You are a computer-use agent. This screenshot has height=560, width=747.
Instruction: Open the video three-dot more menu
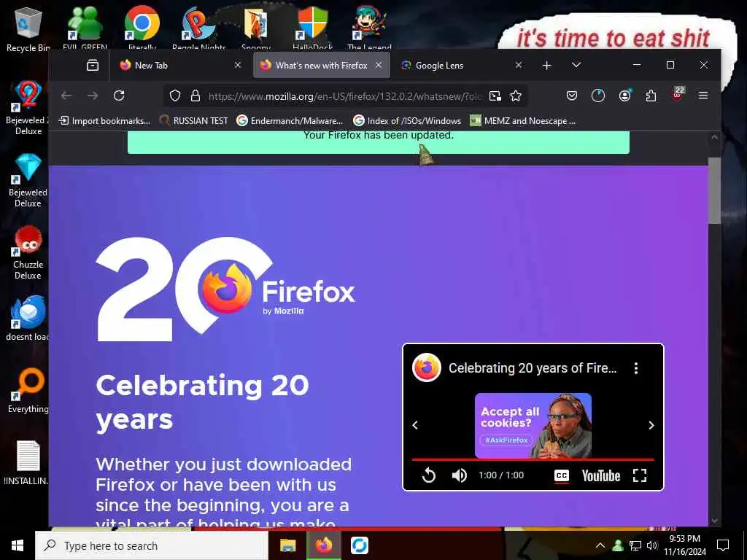click(x=636, y=368)
